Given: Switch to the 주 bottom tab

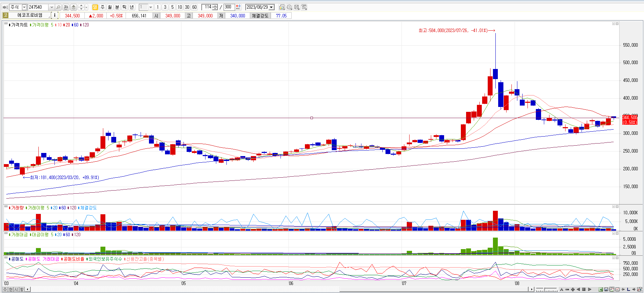Looking at the screenshot, I should coord(5,289).
